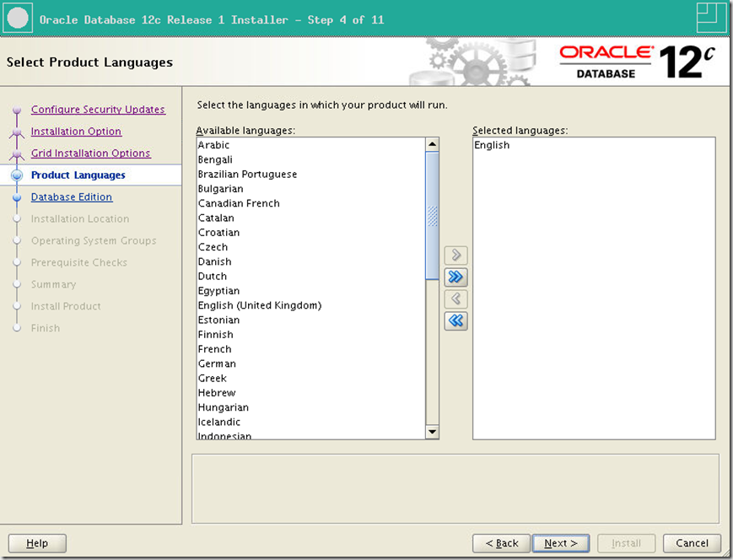
Task: Open the window menu icon in title bar
Action: 18,19
